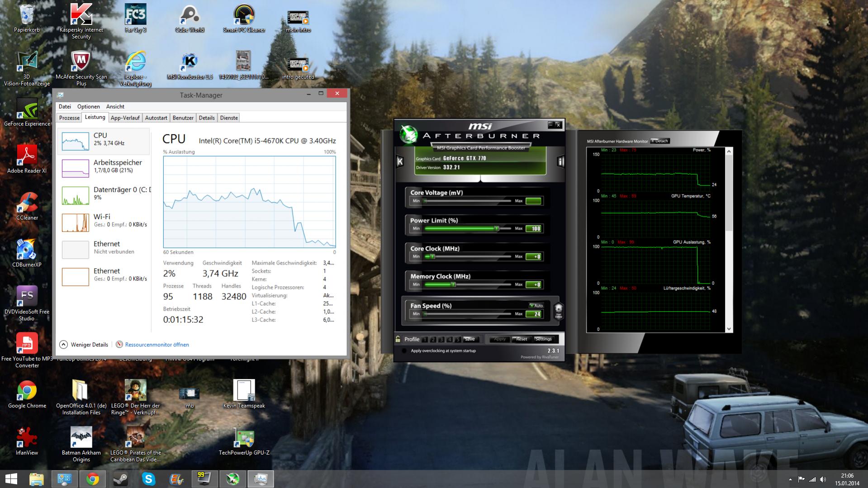Open CCleaner desktop shortcut
This screenshot has height=488, width=868.
coord(27,207)
